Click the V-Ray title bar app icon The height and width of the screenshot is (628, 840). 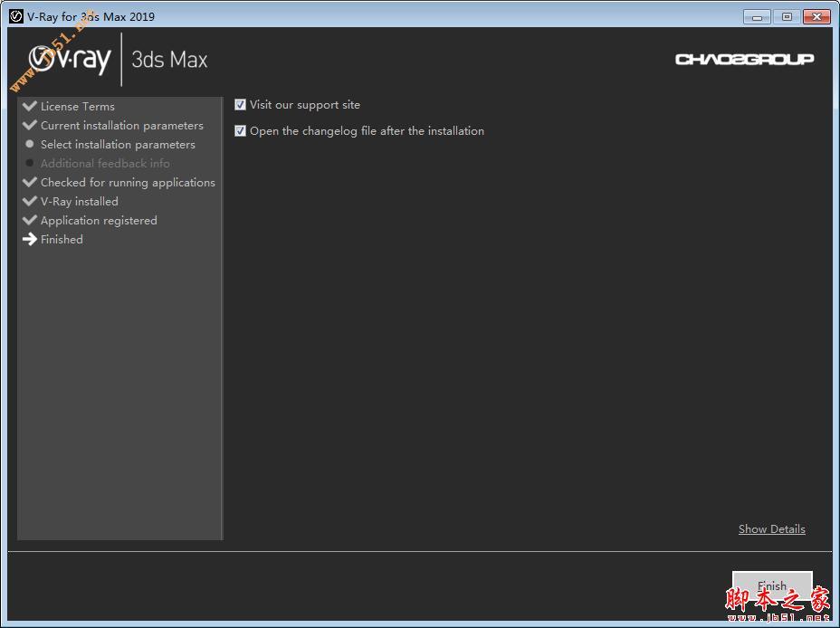tap(16, 16)
